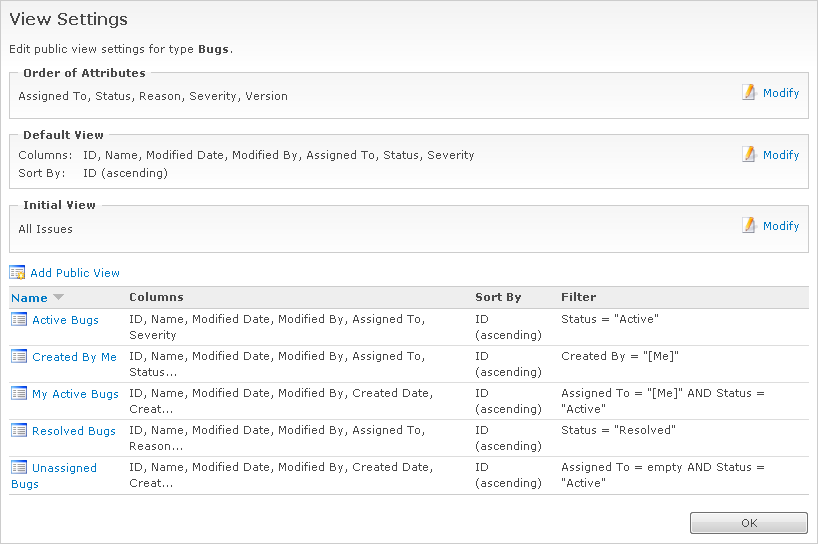This screenshot has width=818, height=544.
Task: Click the edit icon in Initial View section
Action: click(749, 225)
